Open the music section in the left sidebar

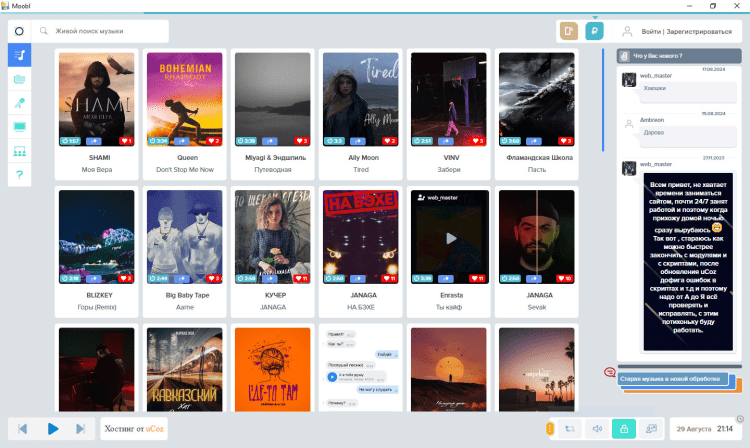click(20, 55)
